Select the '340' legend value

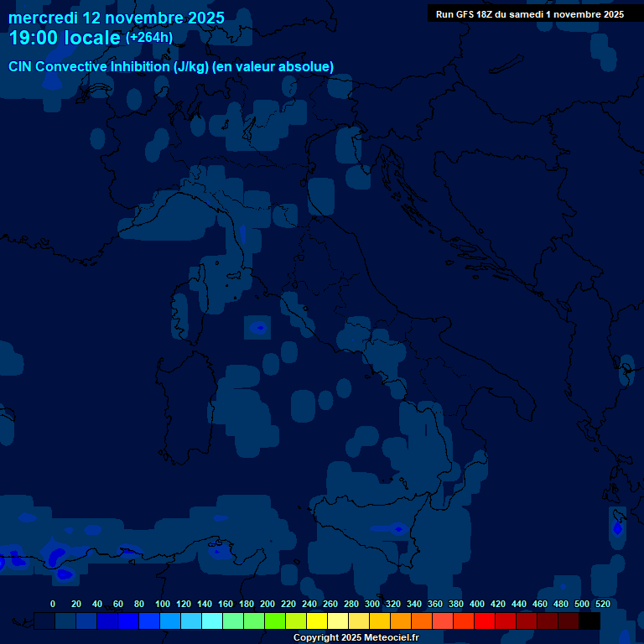[x=414, y=604]
